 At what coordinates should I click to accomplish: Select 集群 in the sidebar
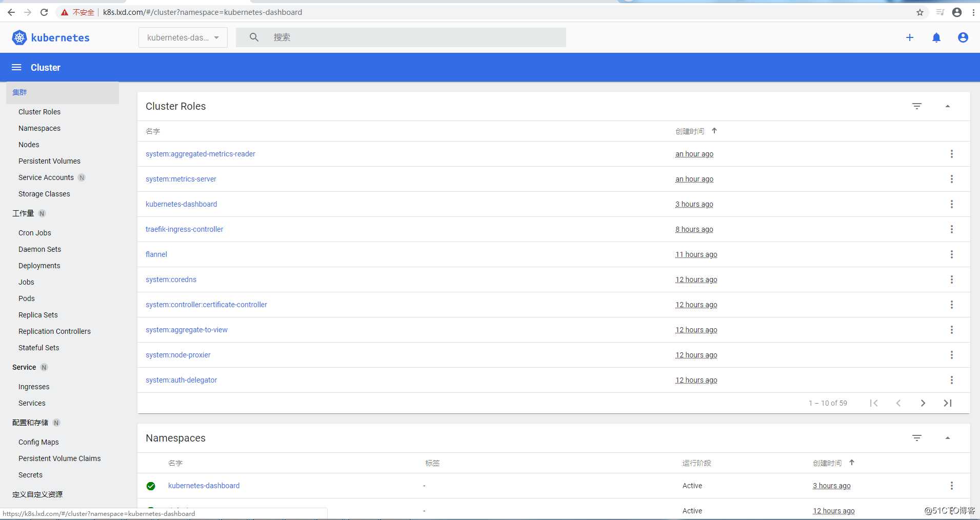click(x=63, y=92)
